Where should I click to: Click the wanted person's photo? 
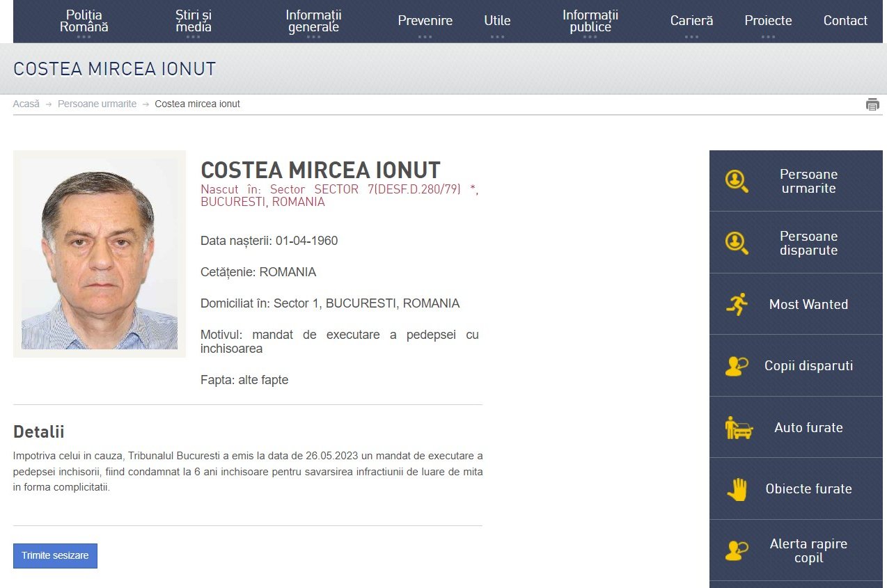tap(100, 254)
